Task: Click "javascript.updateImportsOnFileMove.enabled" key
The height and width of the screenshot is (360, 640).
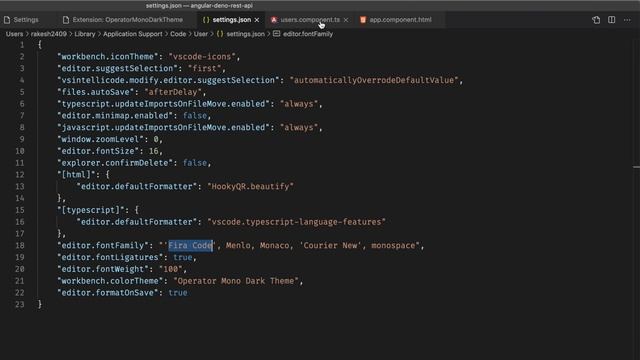Action: 163,128
